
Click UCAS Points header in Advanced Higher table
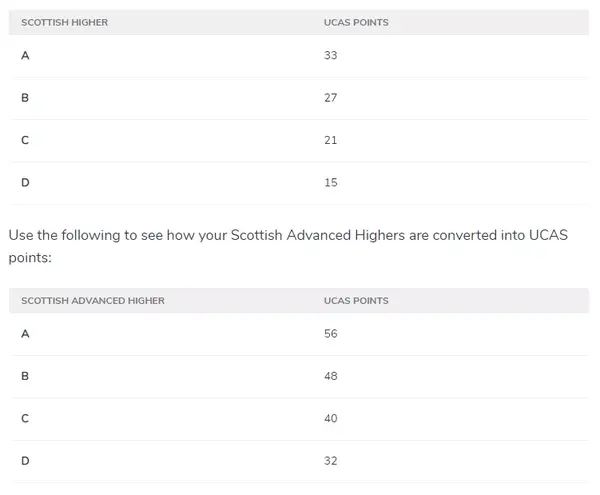[356, 300]
